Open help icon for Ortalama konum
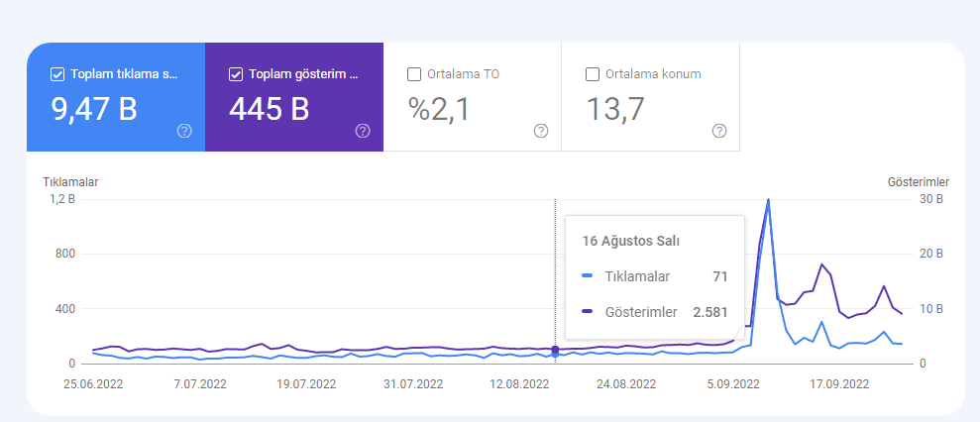 click(x=719, y=131)
